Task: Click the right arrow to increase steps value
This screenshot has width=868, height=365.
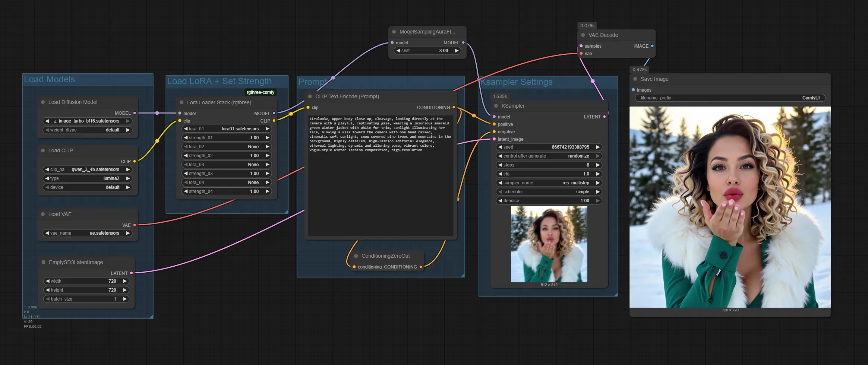Action: pos(598,165)
